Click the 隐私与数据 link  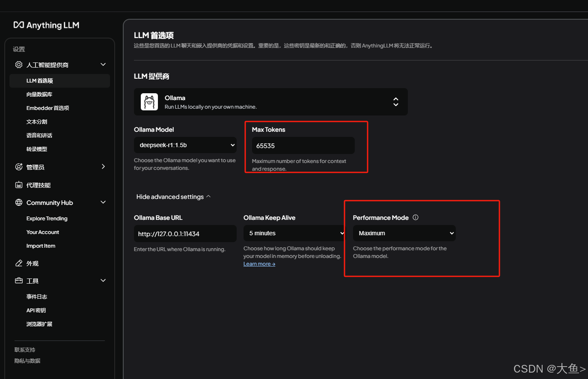[x=27, y=361]
